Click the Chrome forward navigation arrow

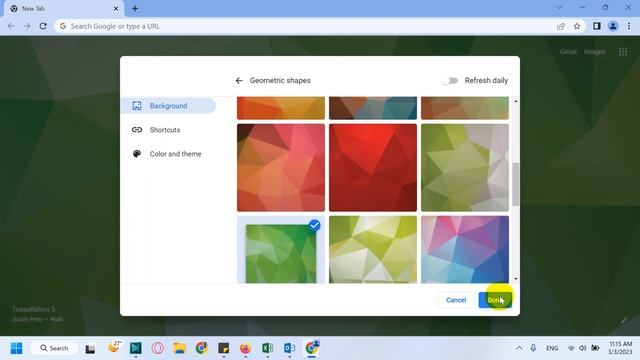coord(27,26)
